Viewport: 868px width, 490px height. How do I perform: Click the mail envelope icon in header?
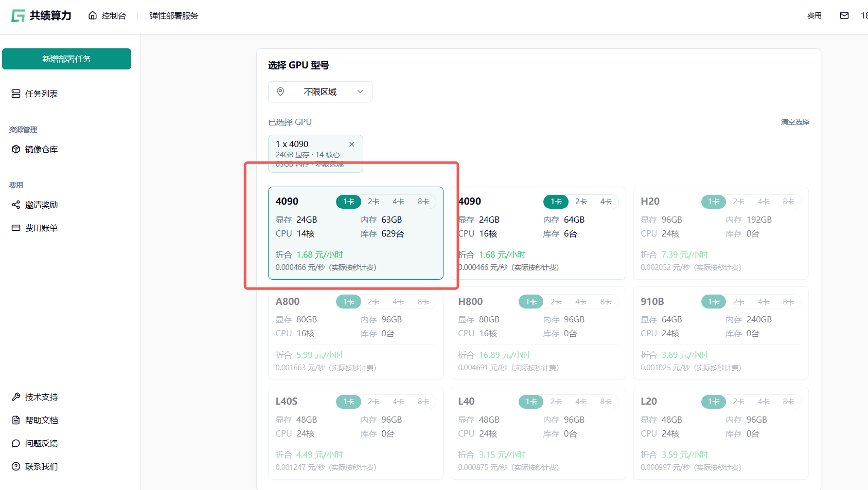pyautogui.click(x=844, y=15)
